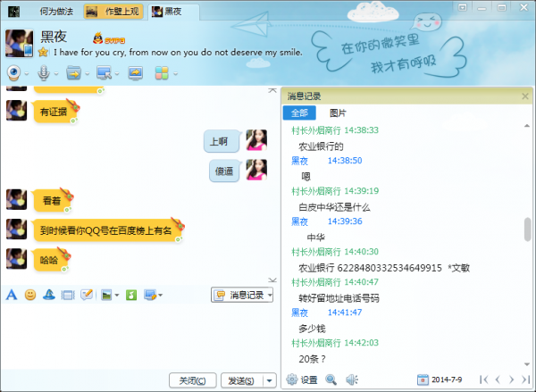Go to next page of message records
The image size is (536, 392).
tap(511, 379)
